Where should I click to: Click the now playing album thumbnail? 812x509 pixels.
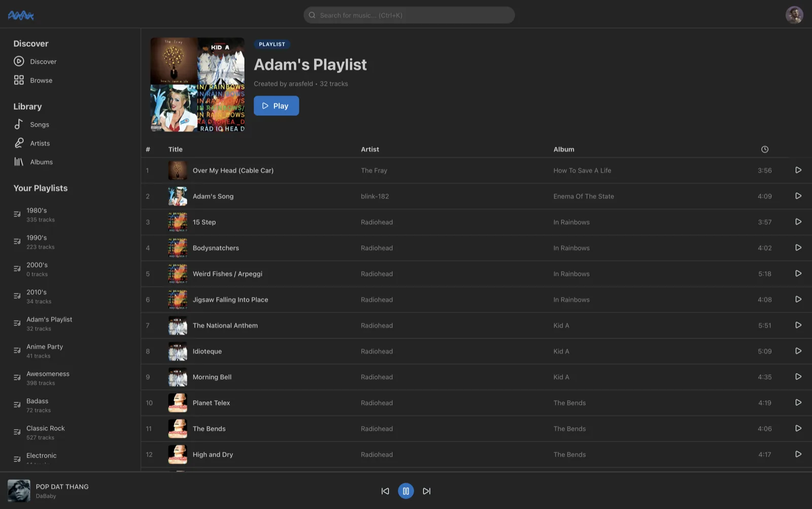(19, 491)
